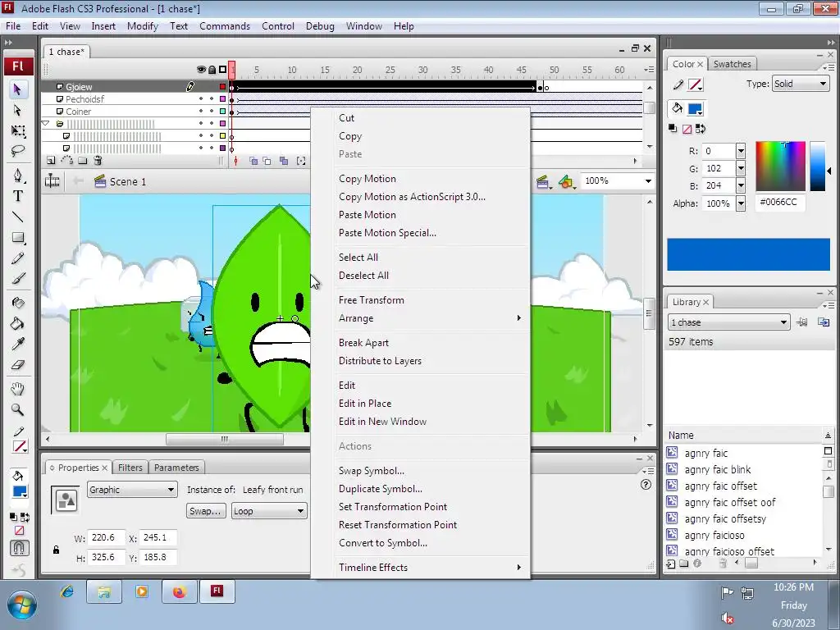This screenshot has height=630, width=840.
Task: Choose Break Apart from context menu
Action: click(363, 343)
